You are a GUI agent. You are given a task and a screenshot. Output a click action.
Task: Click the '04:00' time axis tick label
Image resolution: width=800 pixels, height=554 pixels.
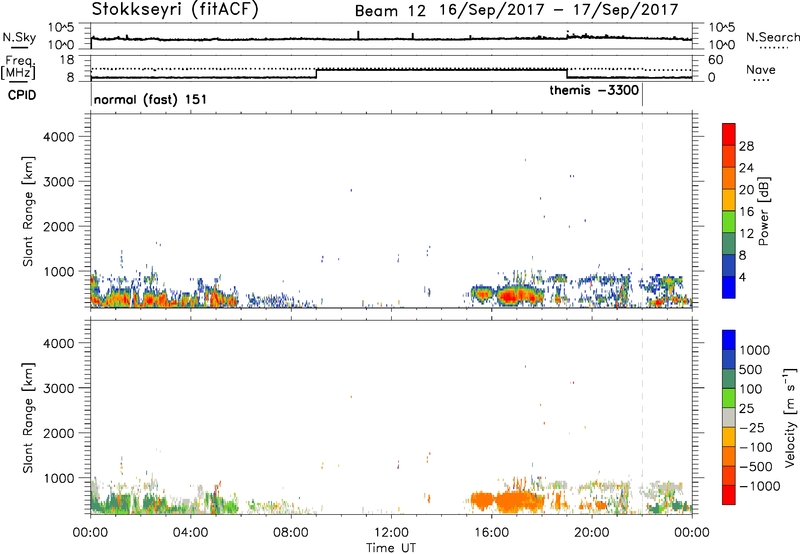[190, 533]
